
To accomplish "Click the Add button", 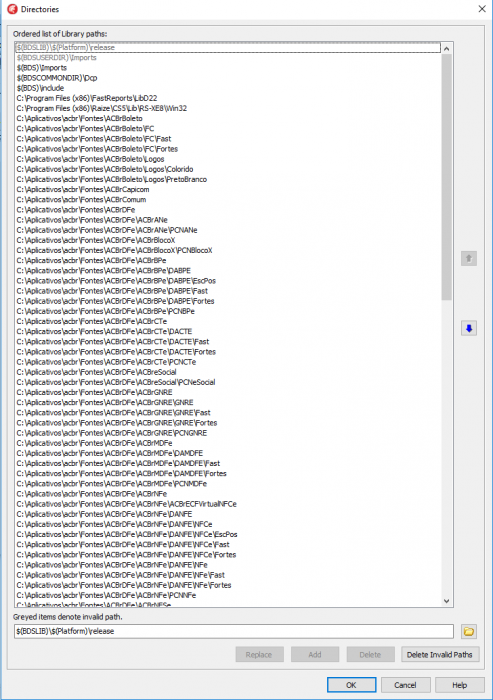I will (315, 654).
